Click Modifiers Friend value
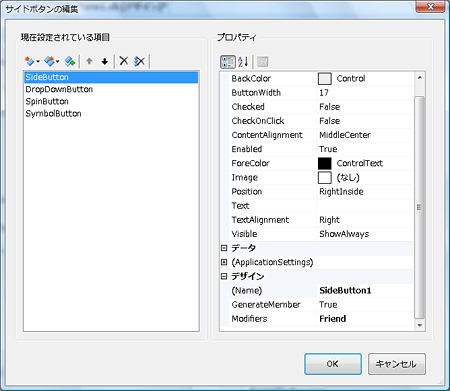Image resolution: width=450 pixels, height=391 pixels. pyautogui.click(x=365, y=319)
